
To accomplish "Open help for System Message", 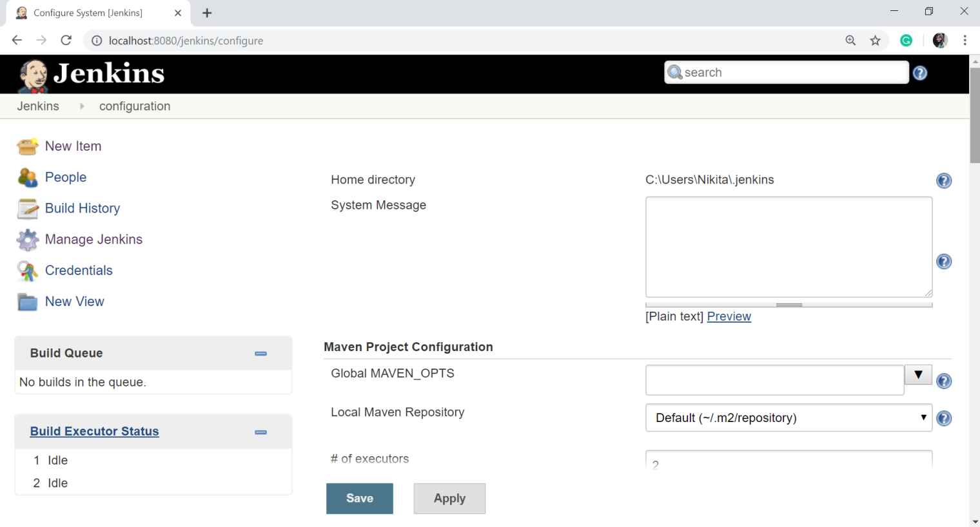I will (x=944, y=261).
